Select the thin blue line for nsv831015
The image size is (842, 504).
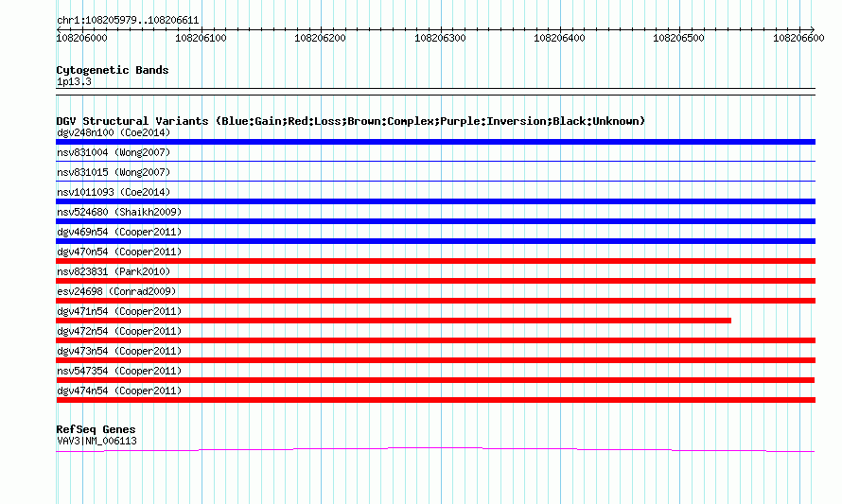(x=435, y=181)
